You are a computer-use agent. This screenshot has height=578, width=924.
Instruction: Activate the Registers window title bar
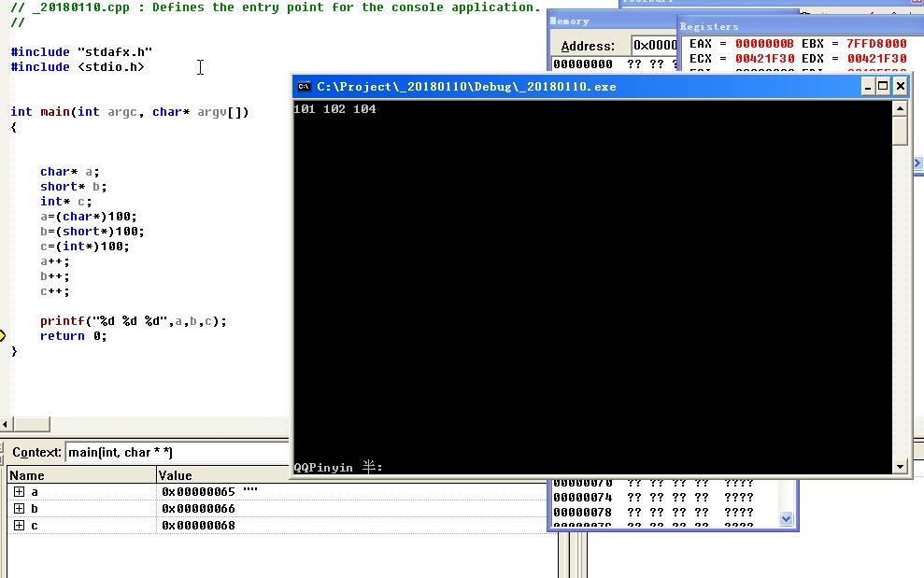(x=794, y=26)
